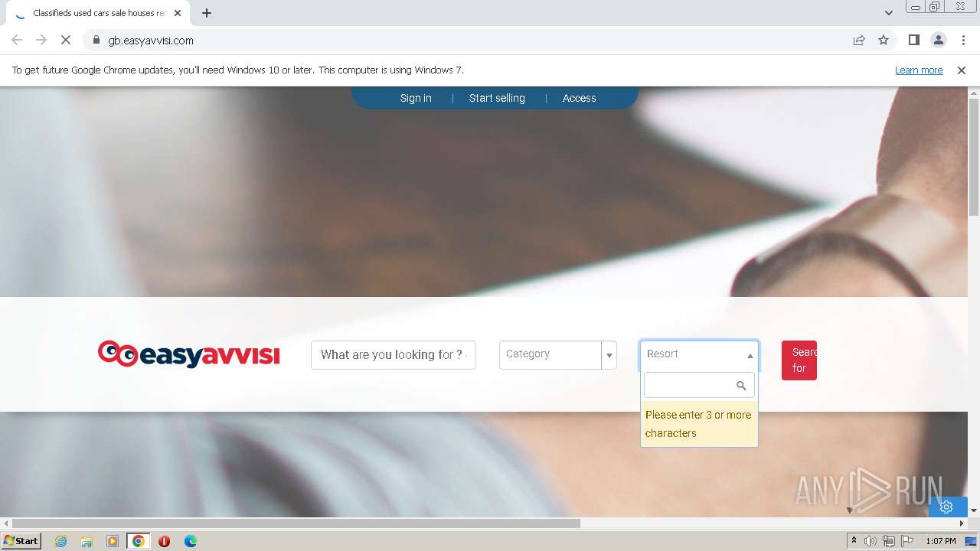Click the share page icon
Screen dimensions: 980x551
859,40
